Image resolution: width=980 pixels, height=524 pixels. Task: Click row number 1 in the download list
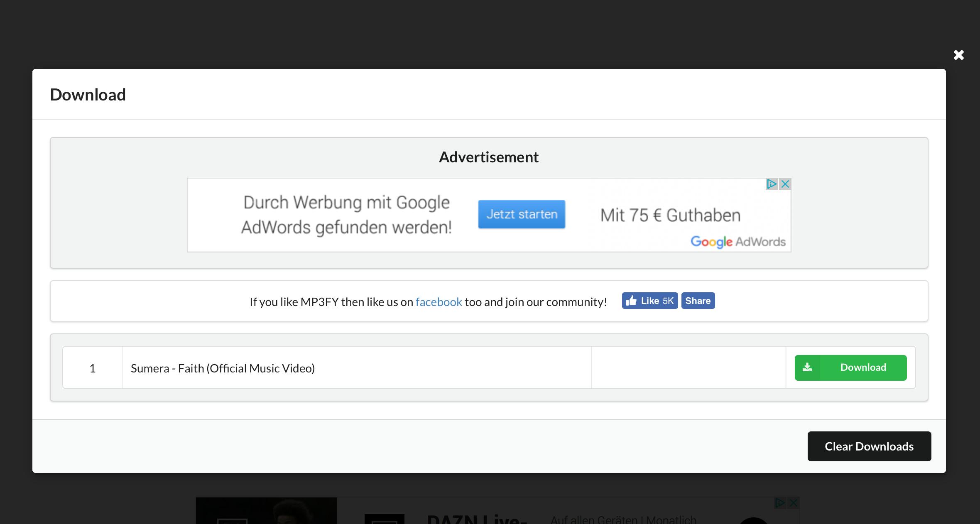[93, 368]
